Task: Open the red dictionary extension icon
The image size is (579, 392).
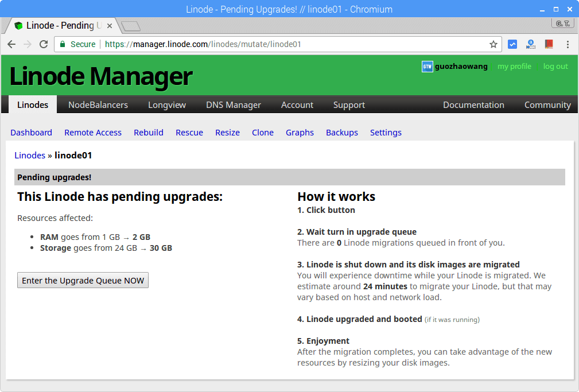Action: point(549,44)
